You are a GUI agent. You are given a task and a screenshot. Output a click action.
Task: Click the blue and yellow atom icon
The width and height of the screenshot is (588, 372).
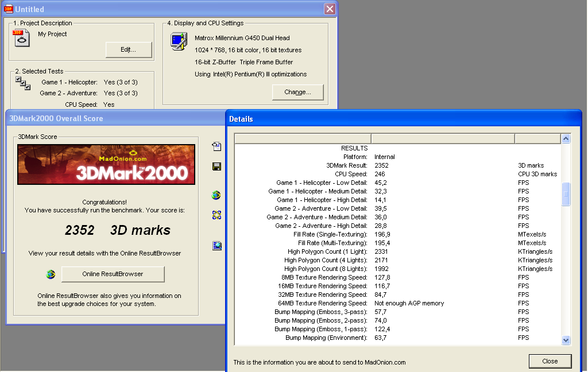216,215
